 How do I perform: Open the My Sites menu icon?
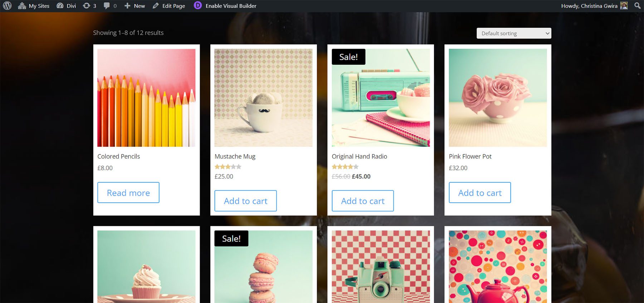(22, 5)
